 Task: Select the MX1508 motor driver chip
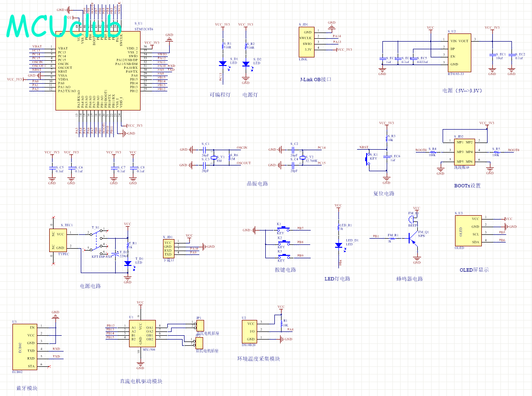pyautogui.click(x=142, y=333)
